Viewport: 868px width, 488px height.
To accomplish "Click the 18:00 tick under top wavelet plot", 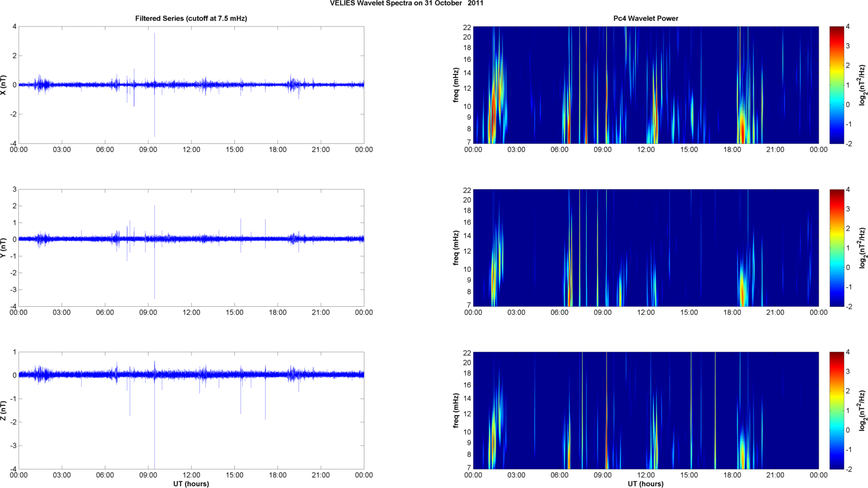I will click(732, 150).
